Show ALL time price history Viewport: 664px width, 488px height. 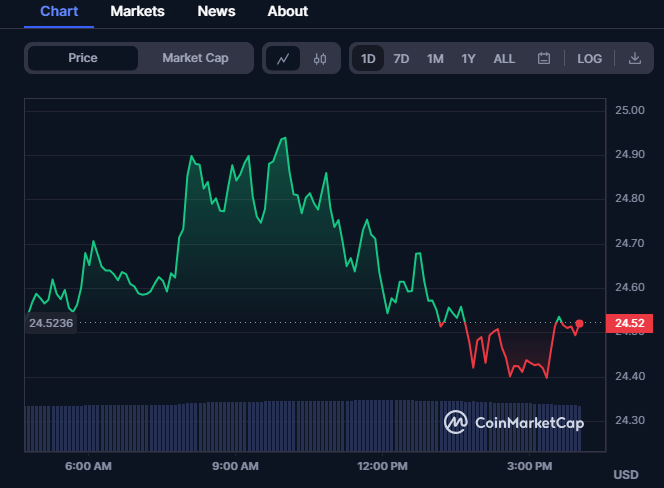[x=504, y=58]
